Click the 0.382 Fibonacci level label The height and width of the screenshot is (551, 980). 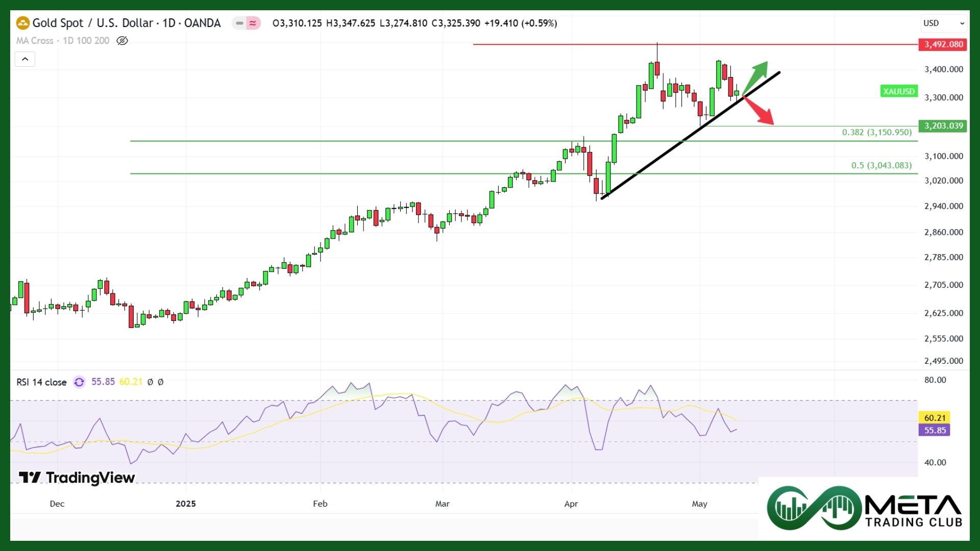point(876,133)
